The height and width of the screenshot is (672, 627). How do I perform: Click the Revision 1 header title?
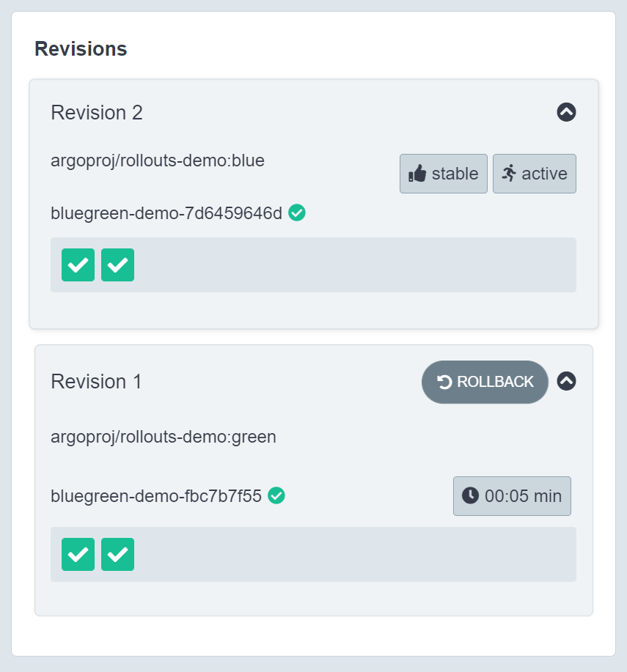coord(96,382)
